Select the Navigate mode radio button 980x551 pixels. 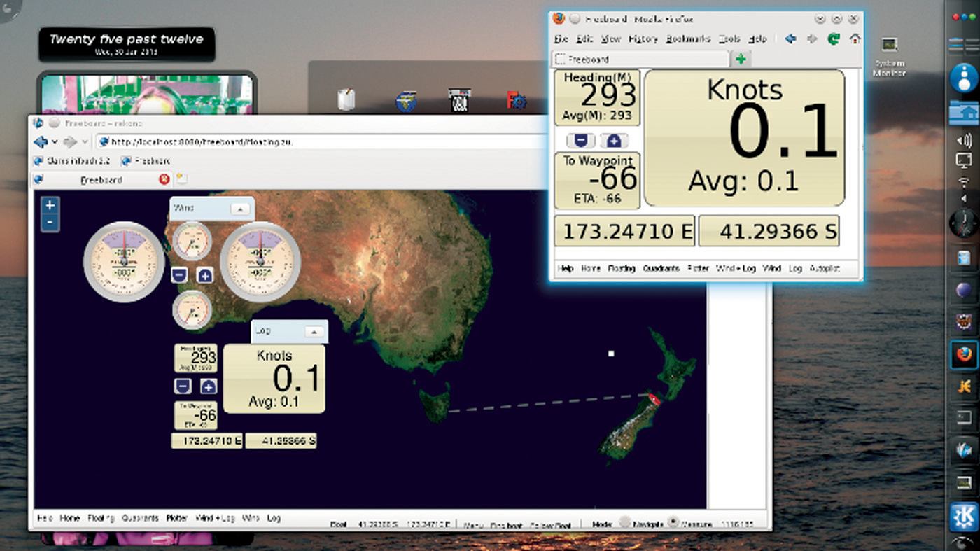coord(625,523)
